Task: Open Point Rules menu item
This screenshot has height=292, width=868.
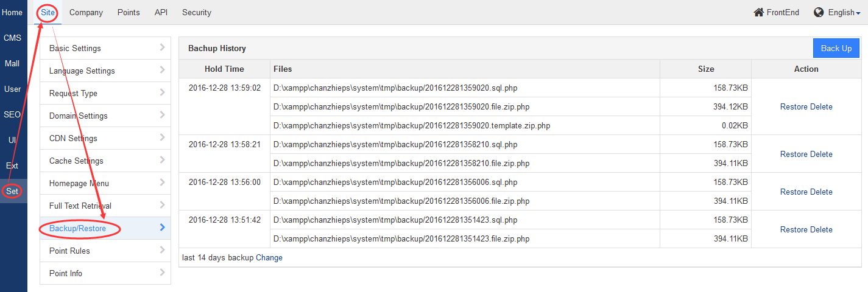Action: 105,251
